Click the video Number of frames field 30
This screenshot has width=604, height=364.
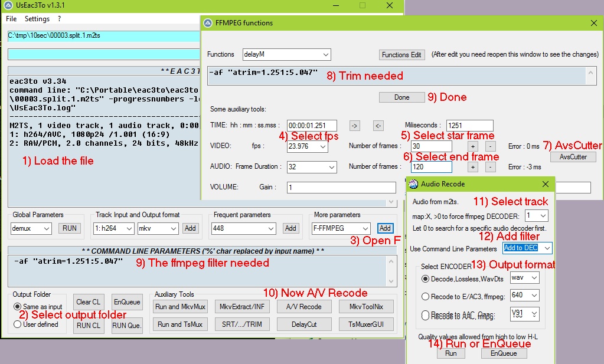pyautogui.click(x=431, y=146)
